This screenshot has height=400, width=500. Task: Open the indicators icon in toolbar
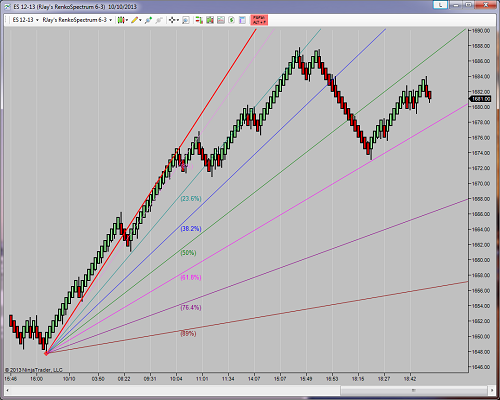[210, 20]
